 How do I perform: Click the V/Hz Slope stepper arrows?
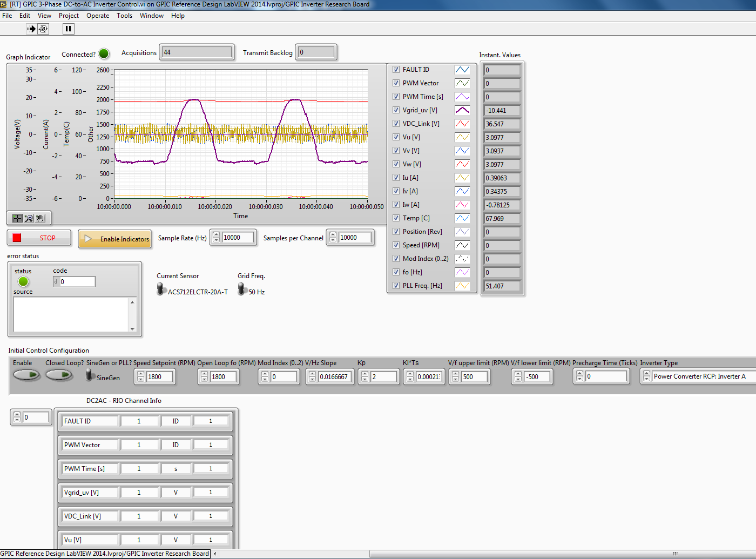pos(312,377)
